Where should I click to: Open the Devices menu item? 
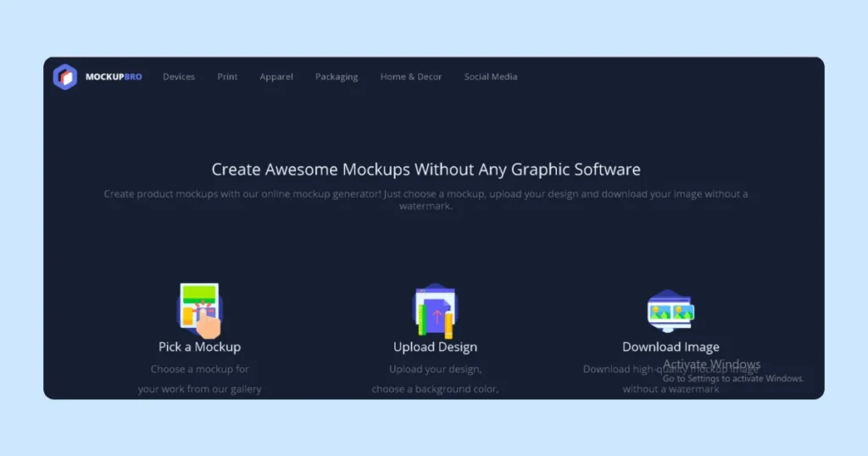point(179,77)
